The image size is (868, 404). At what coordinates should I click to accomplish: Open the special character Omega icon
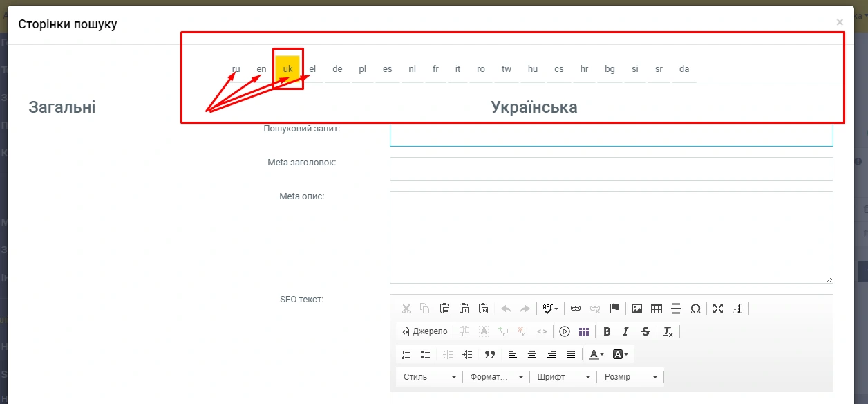pos(695,309)
